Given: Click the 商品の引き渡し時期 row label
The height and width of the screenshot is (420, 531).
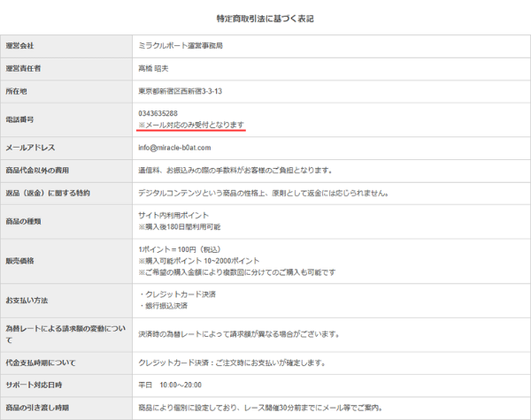Looking at the screenshot, I should click(x=37, y=408).
